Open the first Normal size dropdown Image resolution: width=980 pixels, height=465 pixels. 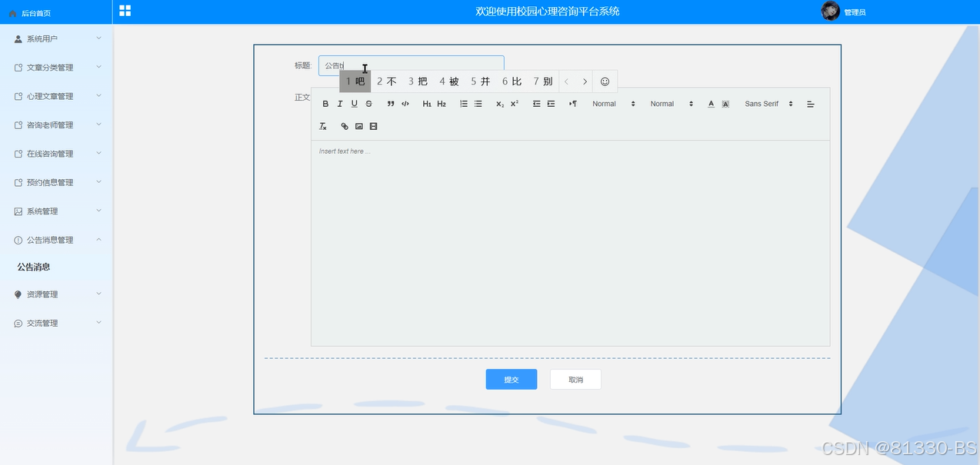[x=614, y=104]
